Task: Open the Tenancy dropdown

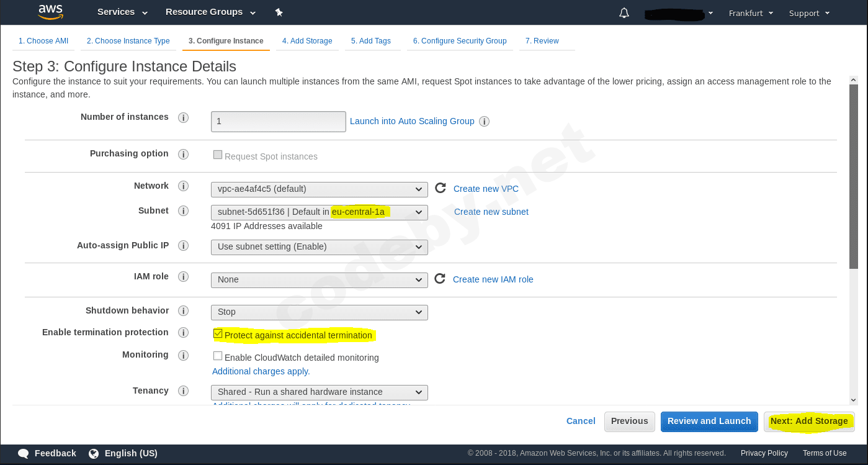Action: (319, 392)
